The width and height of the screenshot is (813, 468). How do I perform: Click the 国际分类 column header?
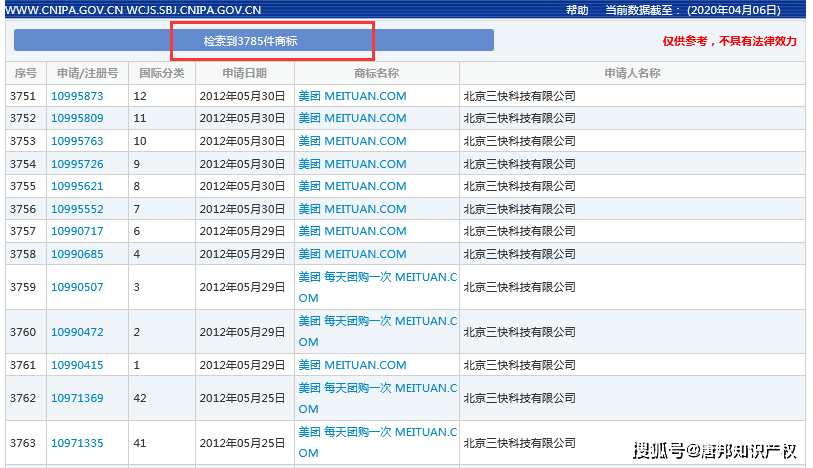162,73
